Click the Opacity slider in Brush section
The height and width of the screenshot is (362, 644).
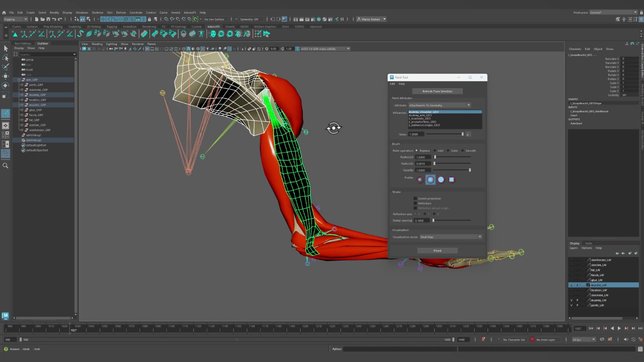(x=452, y=171)
